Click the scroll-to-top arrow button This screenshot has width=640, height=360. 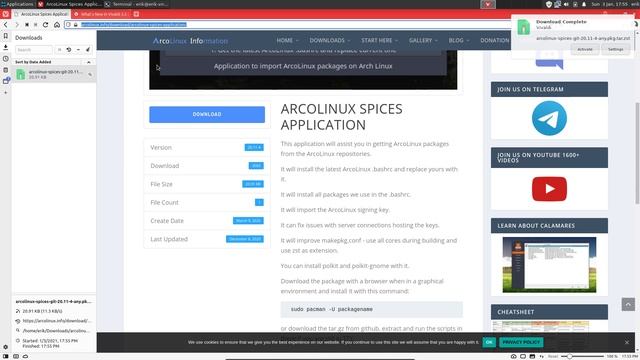tap(628, 304)
